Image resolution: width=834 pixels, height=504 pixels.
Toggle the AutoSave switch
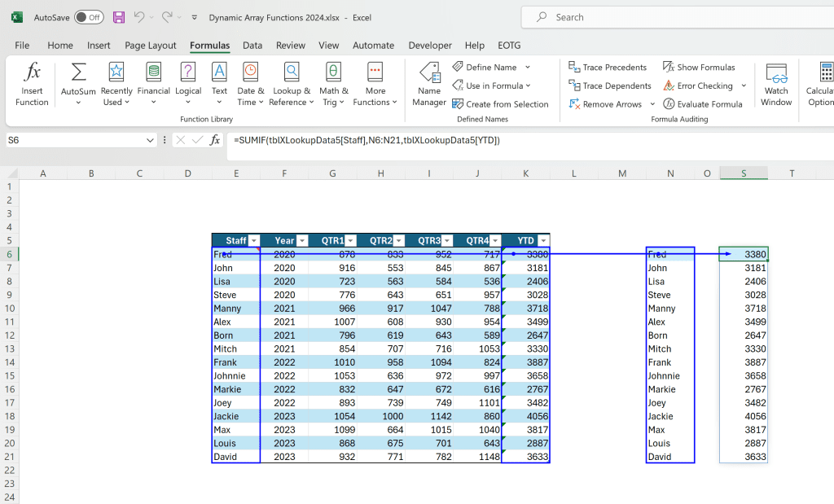(x=89, y=17)
